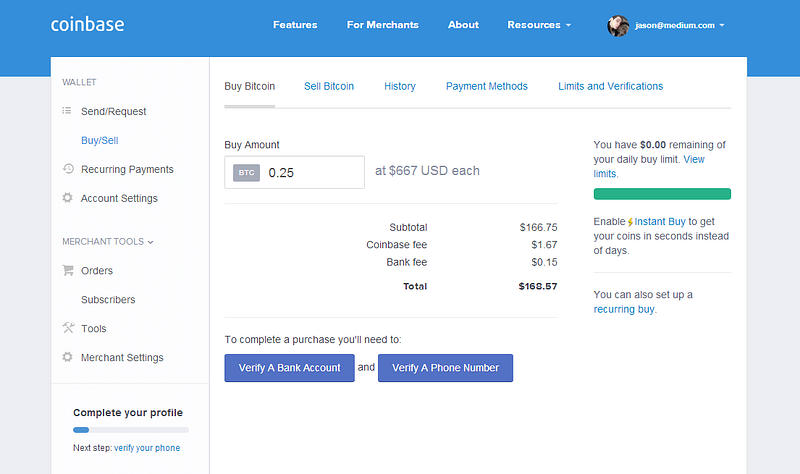Open the For Merchants page
Viewport: 800px width, 474px height.
pyautogui.click(x=383, y=25)
